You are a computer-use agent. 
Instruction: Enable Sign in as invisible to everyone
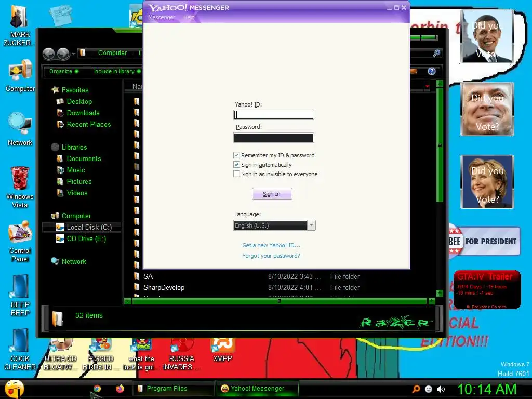coord(236,174)
